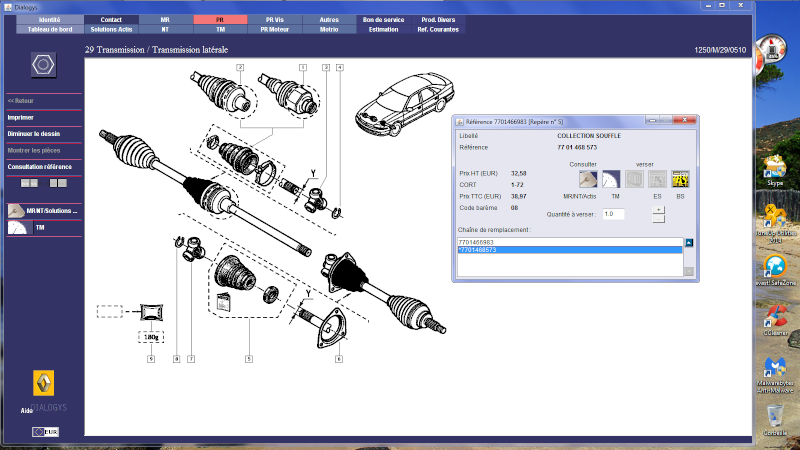Open the Tableau de bord tab
This screenshot has width=800, height=450.
click(x=49, y=29)
